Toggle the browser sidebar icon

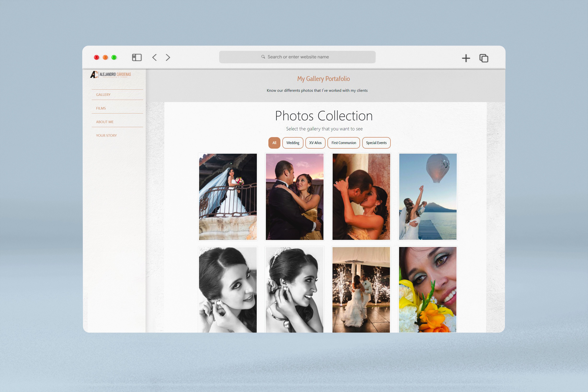coord(137,57)
